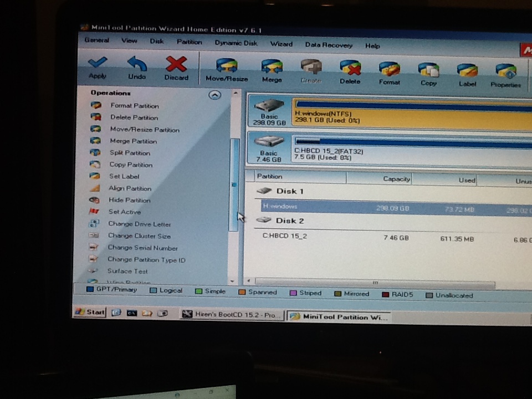
Task: Click the Change Drive Letter sidebar icon
Action: coord(94,223)
